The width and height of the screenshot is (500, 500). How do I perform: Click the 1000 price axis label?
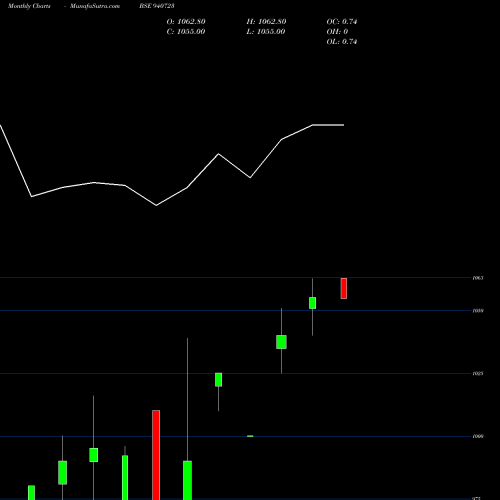(x=478, y=436)
